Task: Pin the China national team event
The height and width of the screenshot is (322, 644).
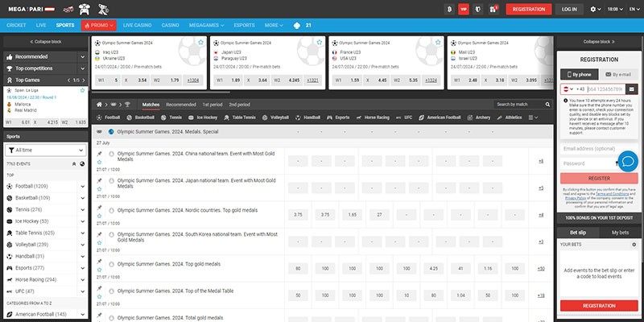Action: click(99, 154)
